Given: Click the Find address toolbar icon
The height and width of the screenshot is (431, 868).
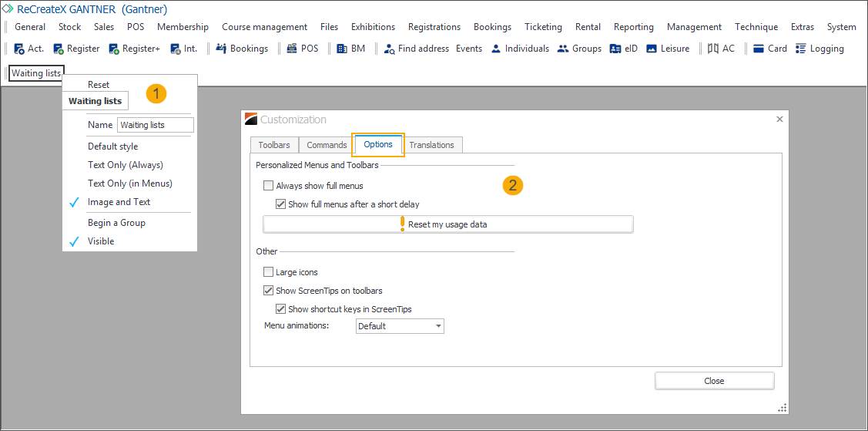Looking at the screenshot, I should click(389, 49).
